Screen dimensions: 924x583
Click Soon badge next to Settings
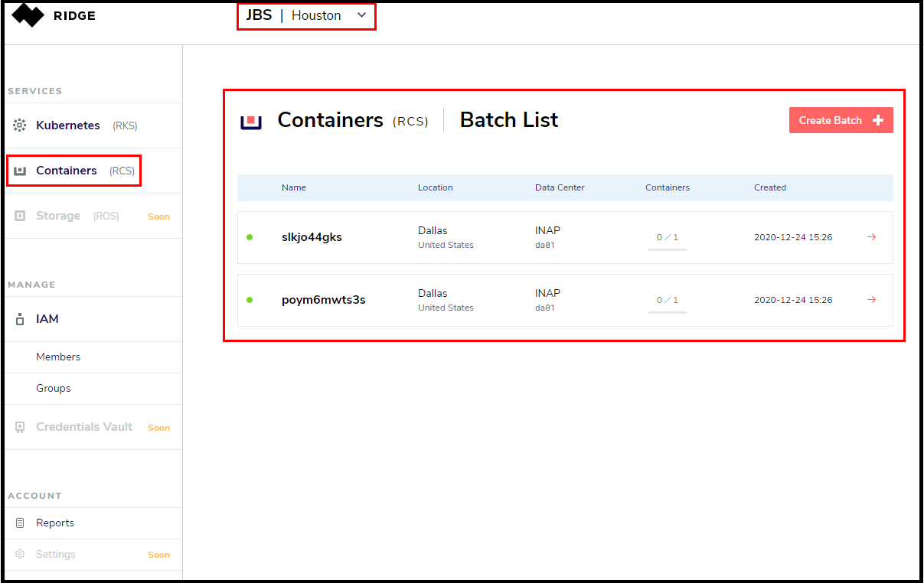(158, 555)
